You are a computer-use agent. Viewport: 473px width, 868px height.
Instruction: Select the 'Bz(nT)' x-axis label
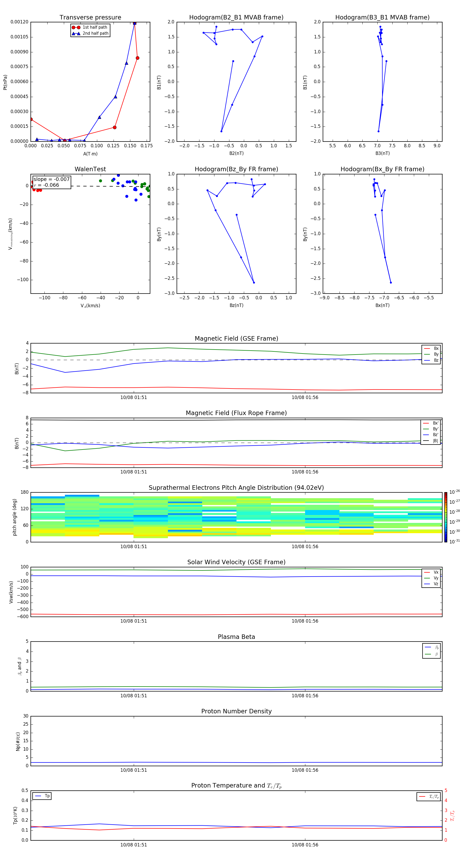[236, 305]
